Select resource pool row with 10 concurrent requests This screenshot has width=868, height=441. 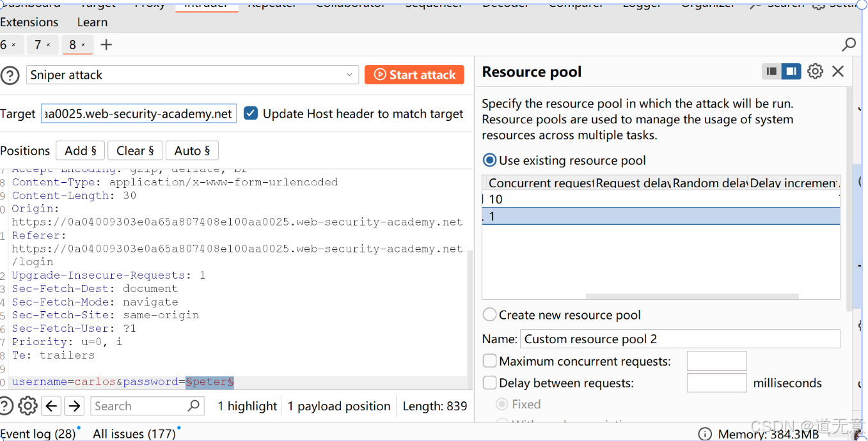click(x=661, y=199)
